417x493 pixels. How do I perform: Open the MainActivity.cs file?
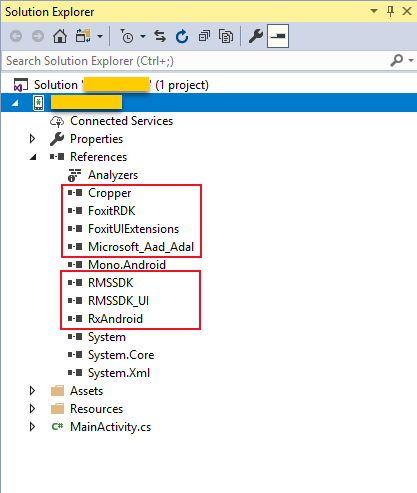[x=110, y=427]
